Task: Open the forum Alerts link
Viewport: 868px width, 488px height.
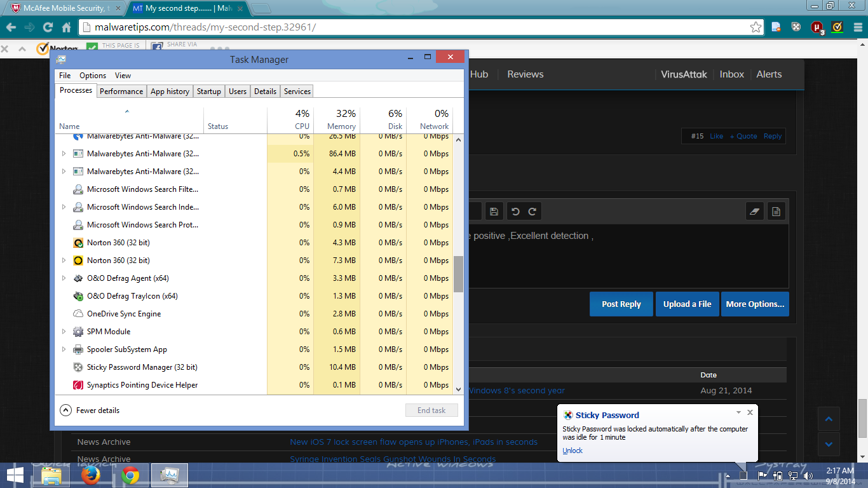Action: tap(769, 74)
